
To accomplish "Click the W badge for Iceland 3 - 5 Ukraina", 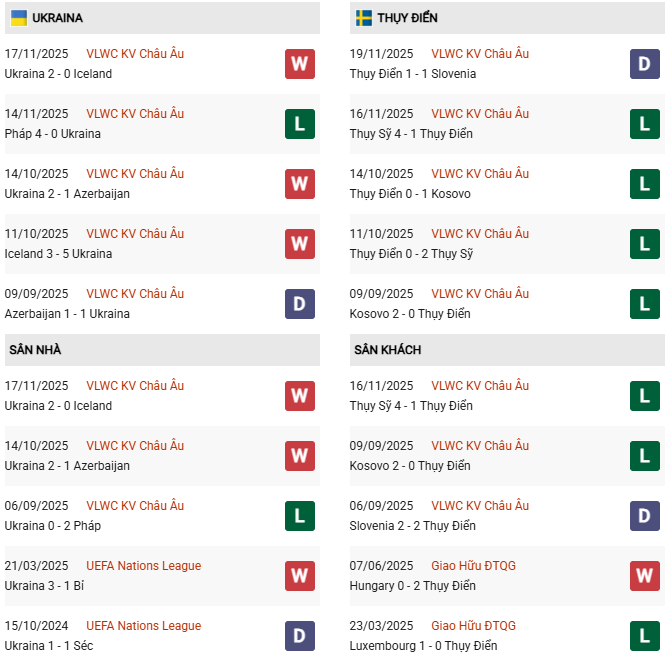I will pos(300,244).
